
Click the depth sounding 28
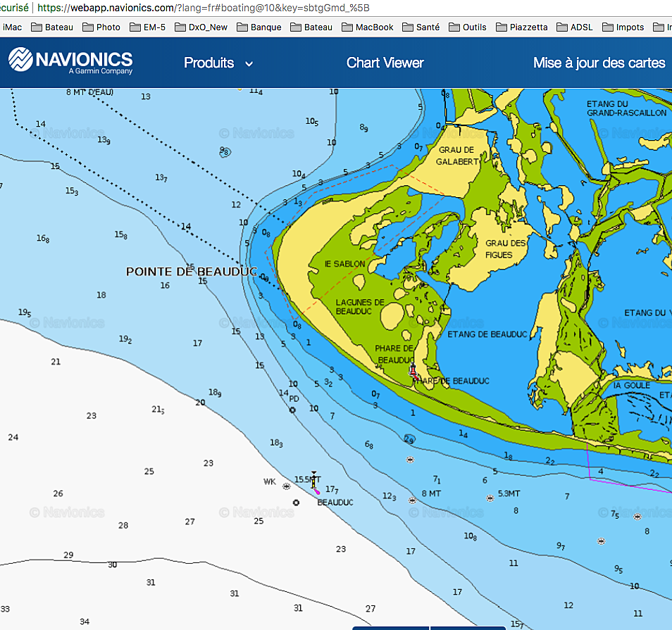point(123,525)
